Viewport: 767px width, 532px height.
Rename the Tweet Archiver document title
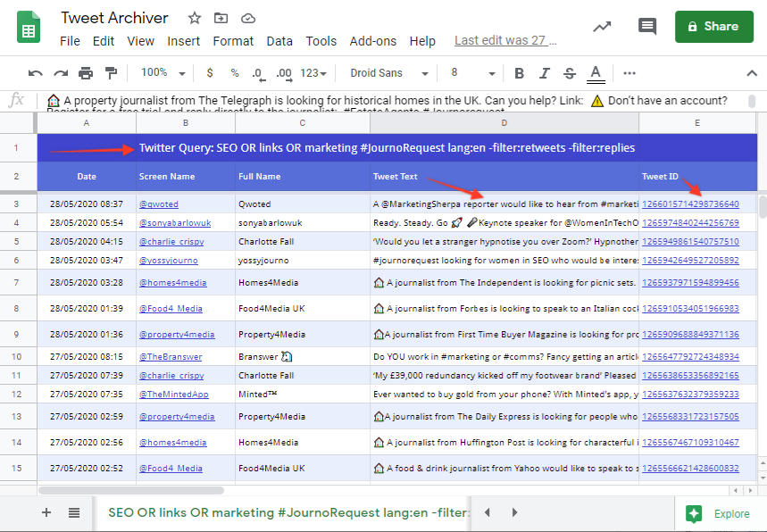(114, 18)
